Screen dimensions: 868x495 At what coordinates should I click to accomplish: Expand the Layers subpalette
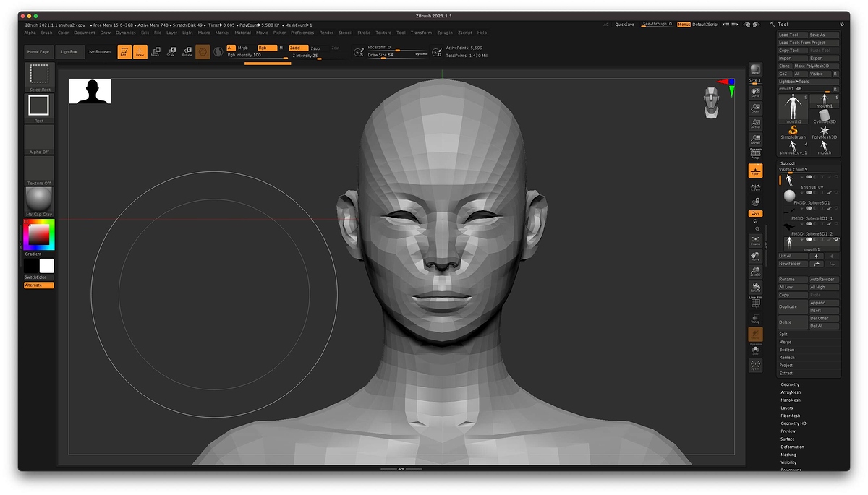point(787,408)
